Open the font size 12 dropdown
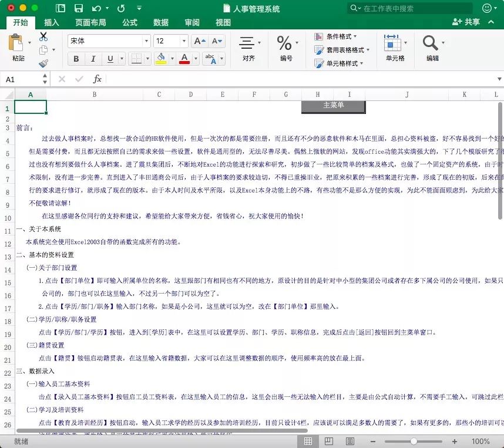The width and height of the screenshot is (504, 448). coord(183,41)
